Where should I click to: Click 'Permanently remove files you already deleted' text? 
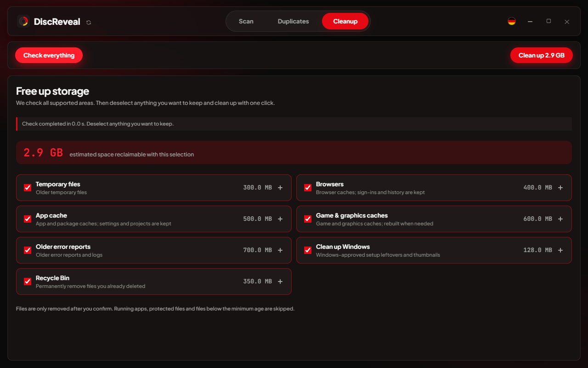(90, 286)
